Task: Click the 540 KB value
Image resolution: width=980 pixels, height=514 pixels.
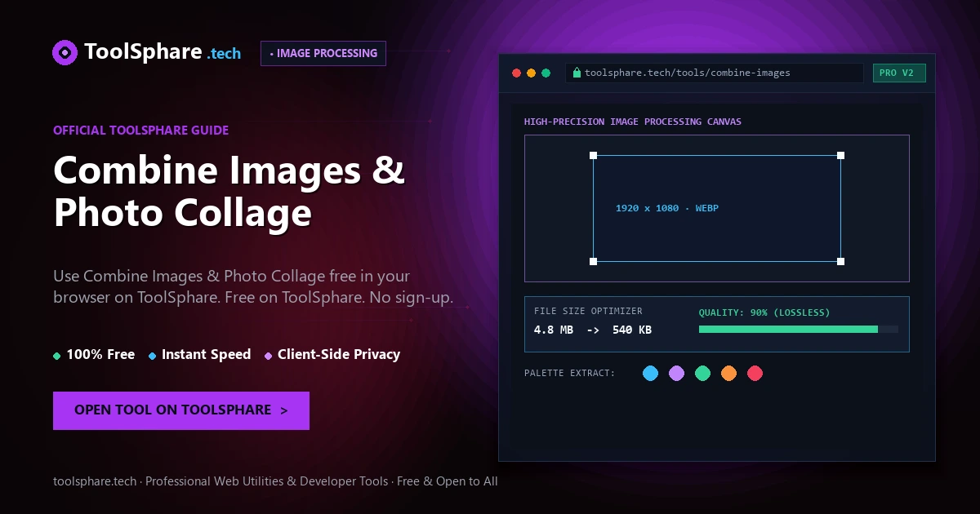Action: pos(632,330)
